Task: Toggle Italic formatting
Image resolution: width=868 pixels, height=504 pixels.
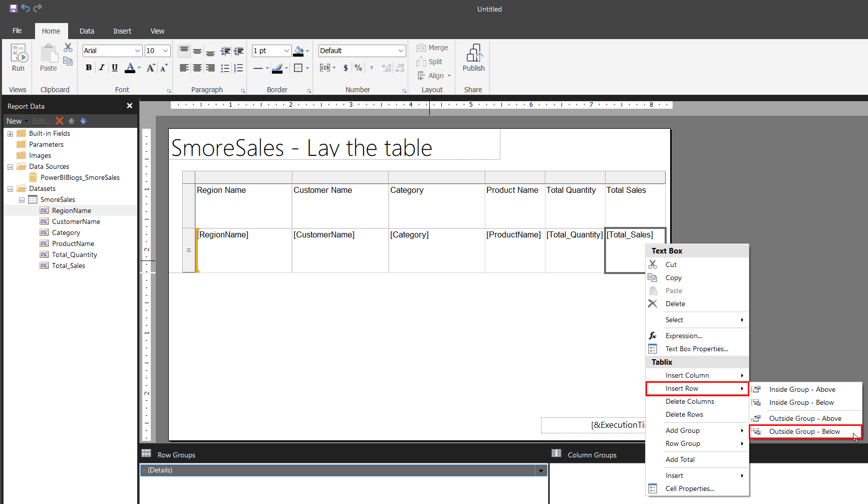Action: click(x=102, y=68)
